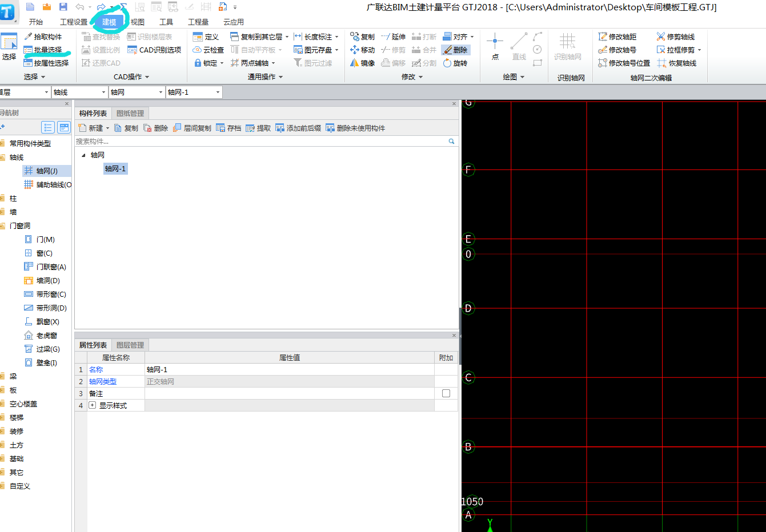Click the 搜索构件 search field
This screenshot has width=766, height=532.
(x=260, y=141)
